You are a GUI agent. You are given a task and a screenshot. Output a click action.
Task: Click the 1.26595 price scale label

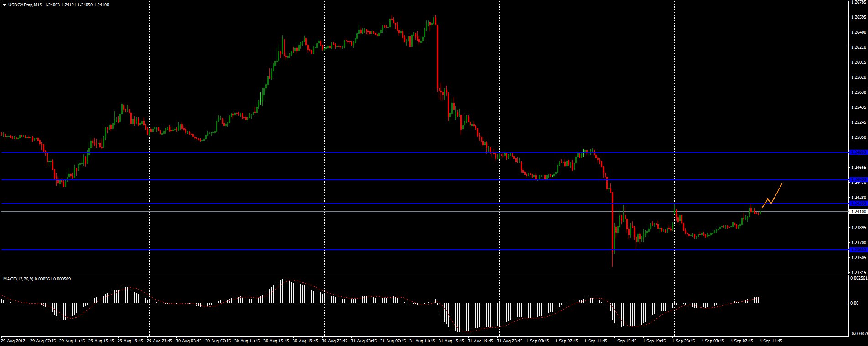(x=858, y=17)
